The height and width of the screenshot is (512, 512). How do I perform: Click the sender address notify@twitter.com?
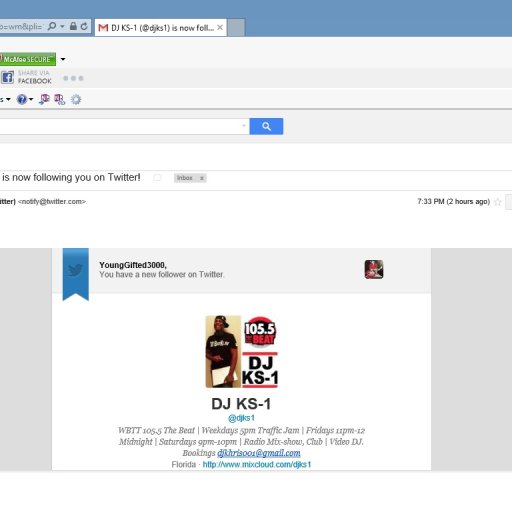(x=52, y=202)
